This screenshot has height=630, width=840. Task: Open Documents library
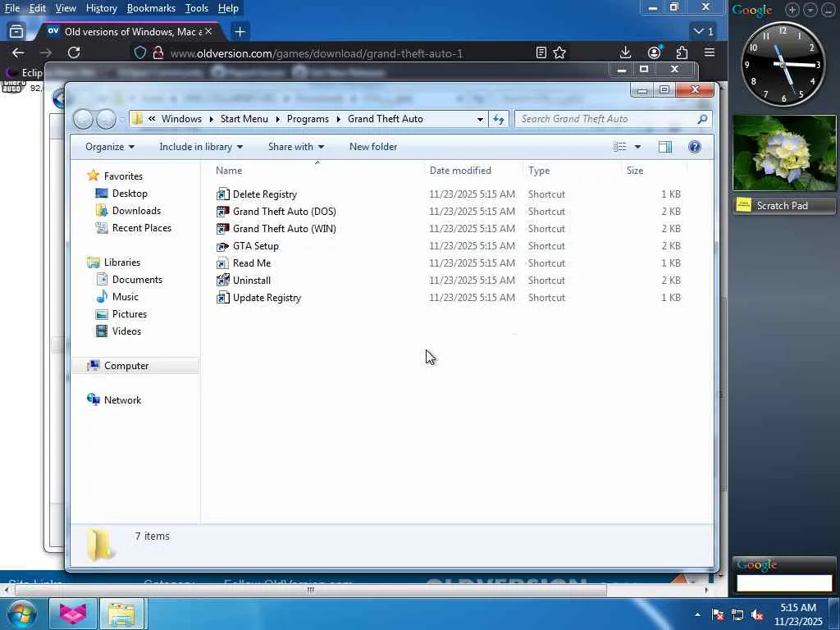(x=137, y=280)
